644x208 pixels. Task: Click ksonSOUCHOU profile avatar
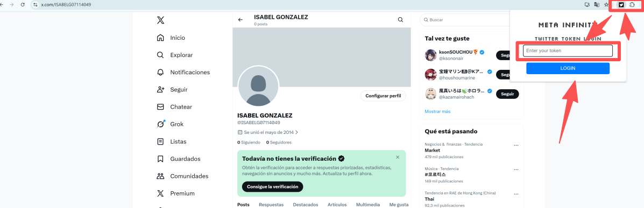tap(430, 55)
